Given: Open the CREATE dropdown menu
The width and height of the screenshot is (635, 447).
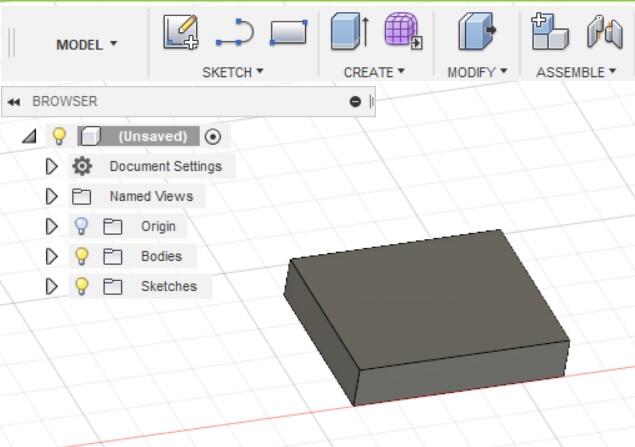Looking at the screenshot, I should 374,72.
